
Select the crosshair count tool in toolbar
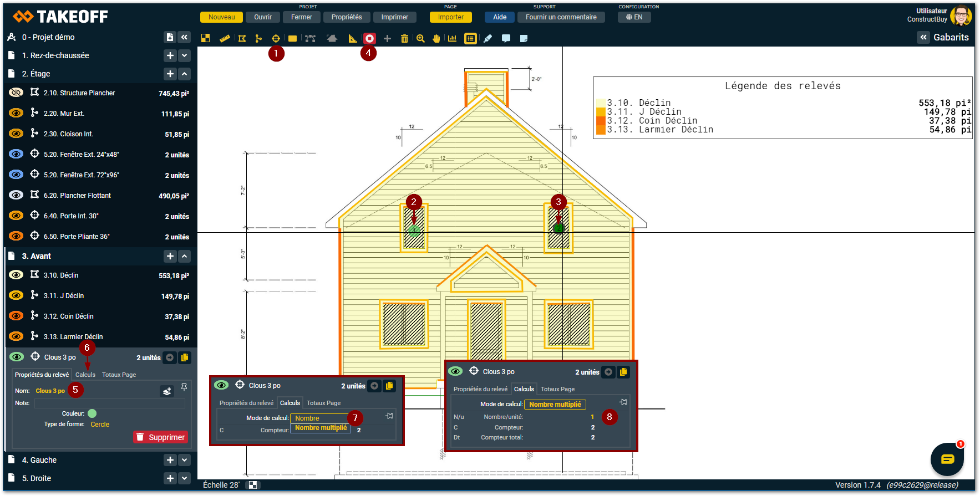[276, 38]
